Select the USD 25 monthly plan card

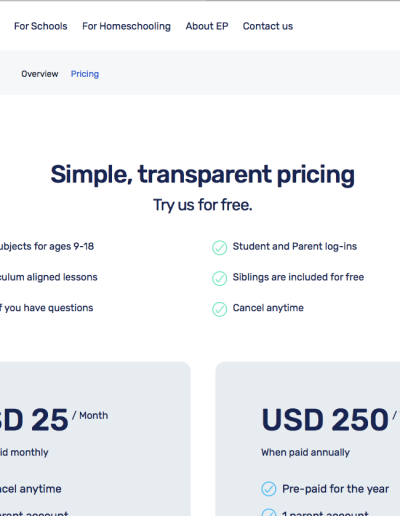(95, 439)
